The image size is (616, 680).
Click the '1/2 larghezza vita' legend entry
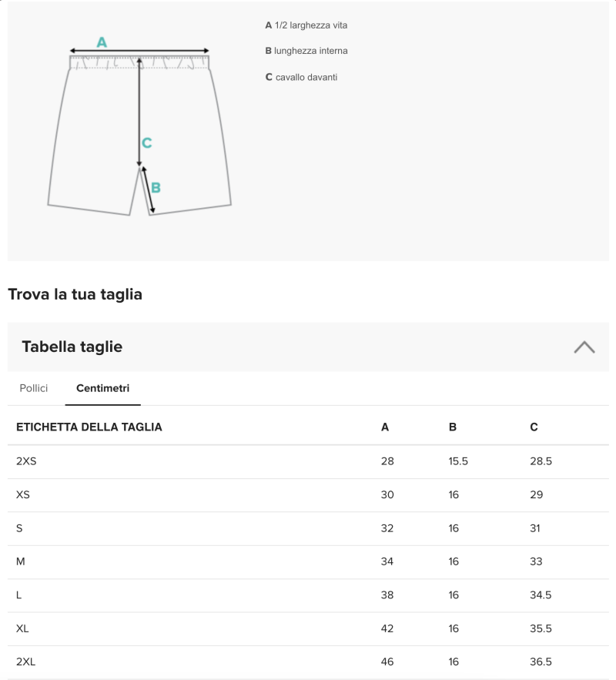[x=306, y=25]
